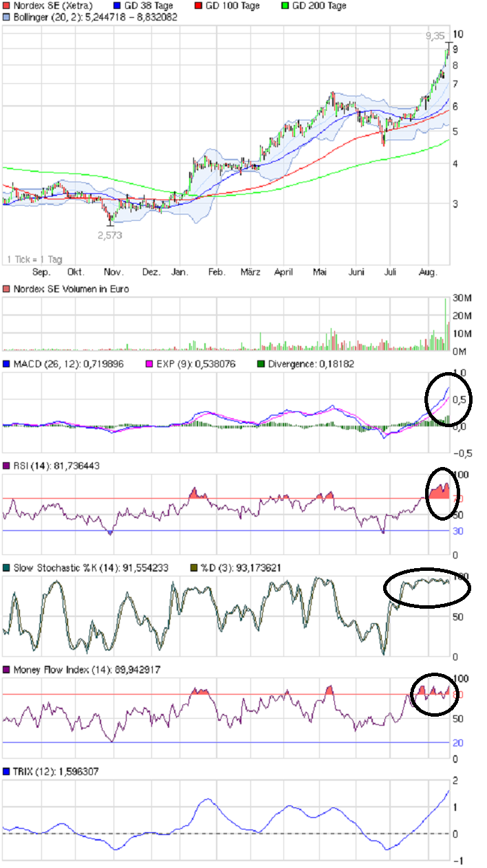Click the green GD 200 Tage legend swatch
487x868 pixels.
click(285, 6)
